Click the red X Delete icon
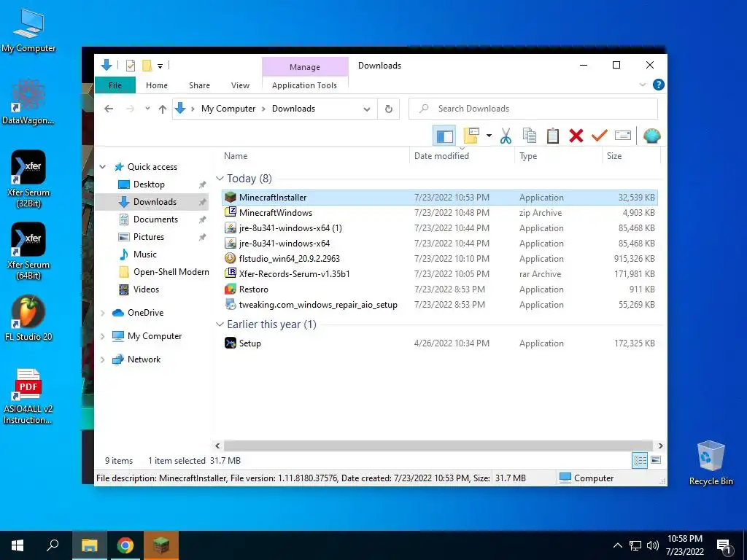The height and width of the screenshot is (560, 747). (x=576, y=136)
